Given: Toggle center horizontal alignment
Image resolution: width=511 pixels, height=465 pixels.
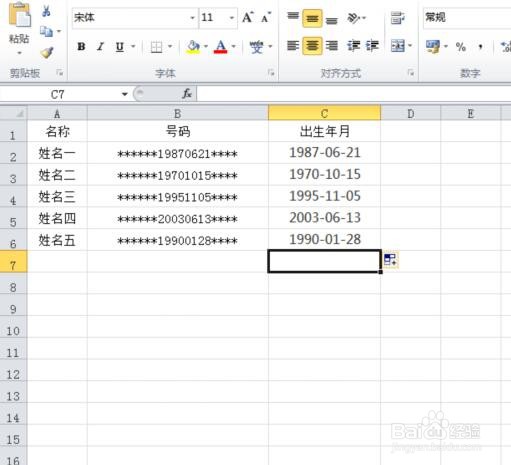Looking at the screenshot, I should (312, 45).
